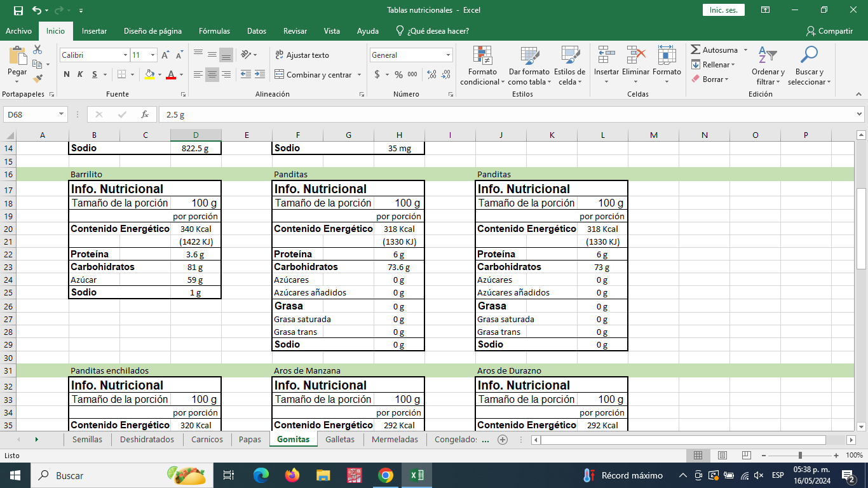This screenshot has width=868, height=488.
Task: Open Buscar y seleccionar
Action: pos(809,65)
